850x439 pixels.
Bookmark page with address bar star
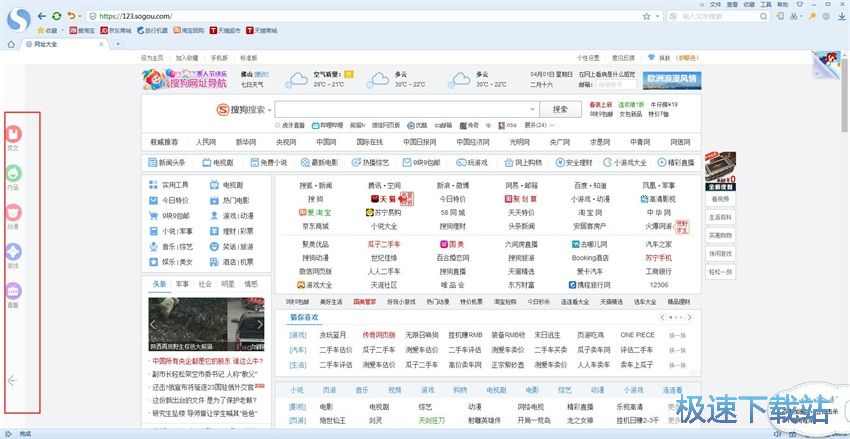pyautogui.click(x=646, y=16)
